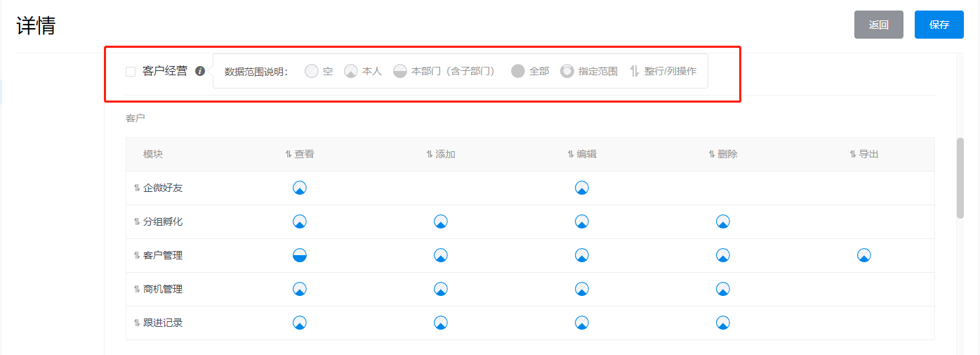Click the 返回 button
This screenshot has width=980, height=355.
[878, 25]
